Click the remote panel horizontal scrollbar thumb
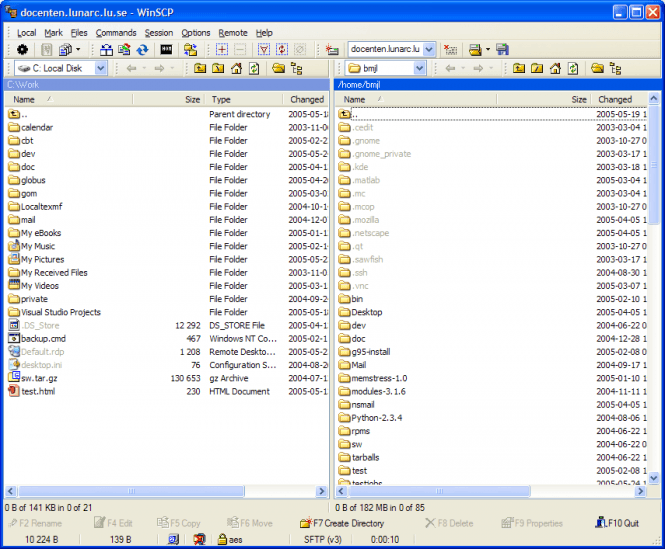Screen dimensions: 665x549 point(439,491)
